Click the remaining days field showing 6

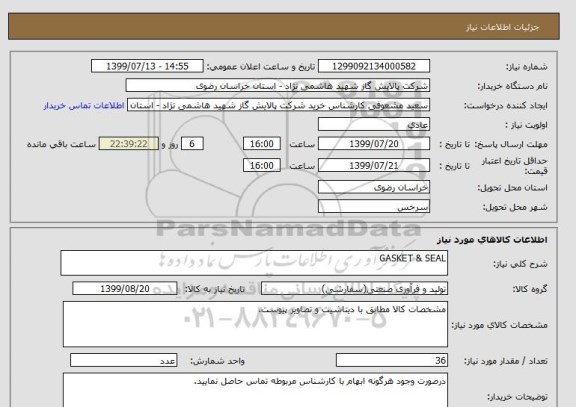(192, 144)
